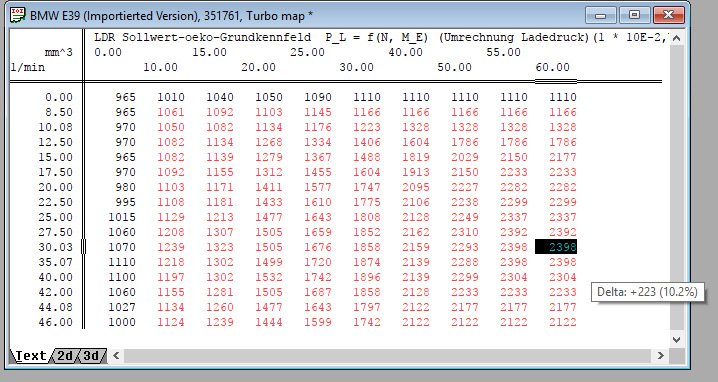Select row header 46.00

coord(55,322)
